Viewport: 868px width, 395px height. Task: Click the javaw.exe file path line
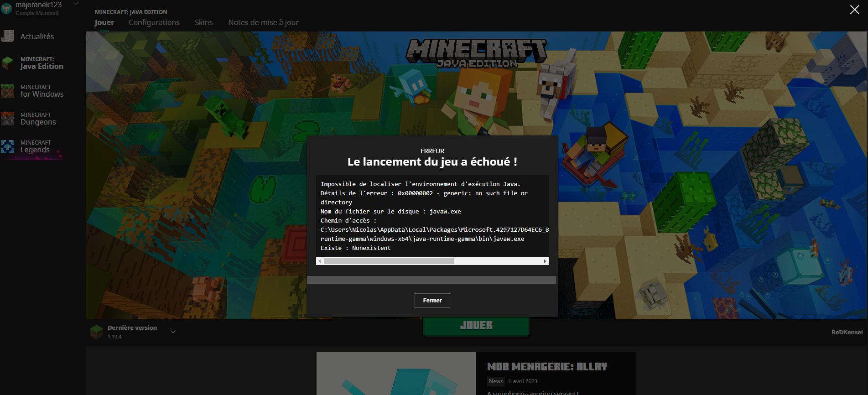pos(422,239)
